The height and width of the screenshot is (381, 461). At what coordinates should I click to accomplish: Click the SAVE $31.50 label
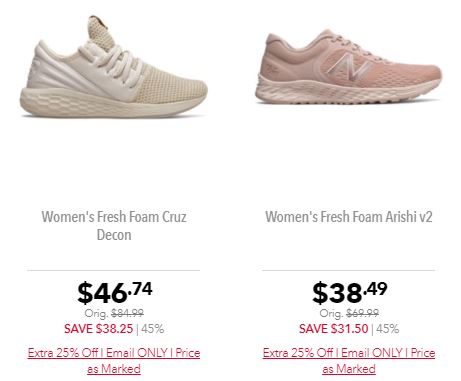pyautogui.click(x=334, y=329)
